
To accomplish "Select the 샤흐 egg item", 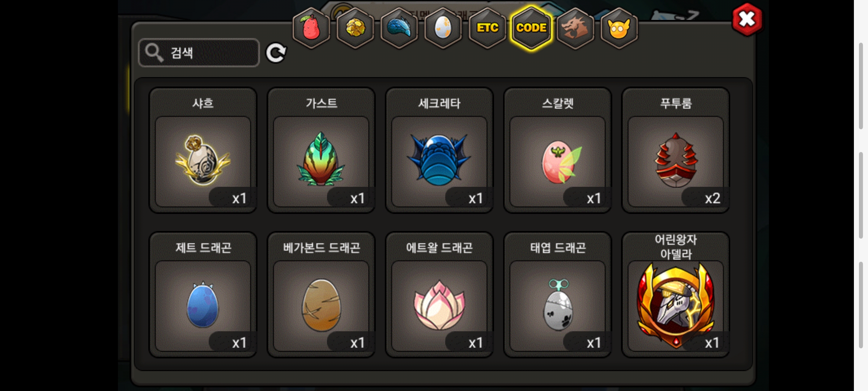I will (203, 150).
